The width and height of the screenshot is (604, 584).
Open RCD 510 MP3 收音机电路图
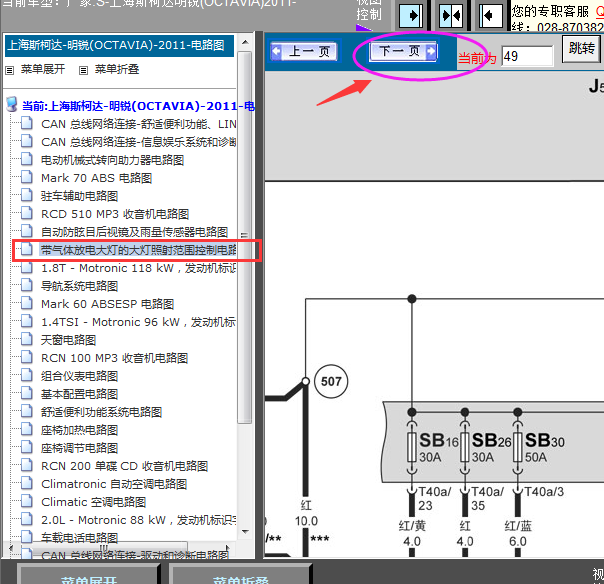(115, 214)
